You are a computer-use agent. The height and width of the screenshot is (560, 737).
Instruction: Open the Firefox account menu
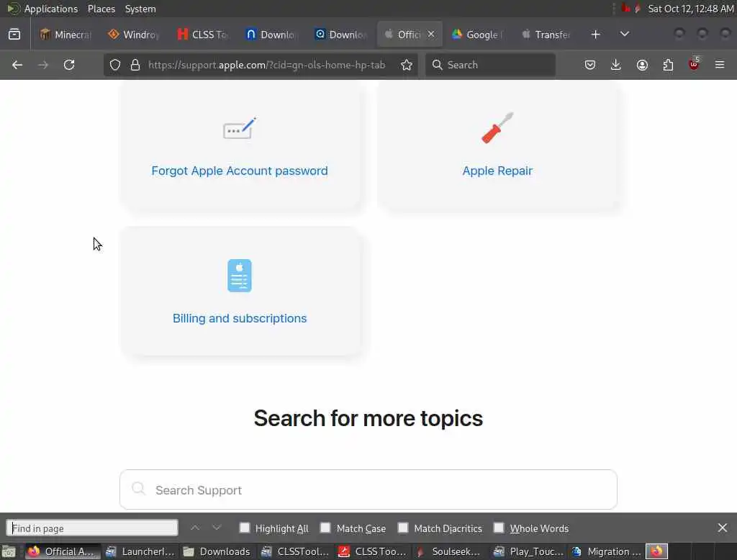tap(642, 65)
